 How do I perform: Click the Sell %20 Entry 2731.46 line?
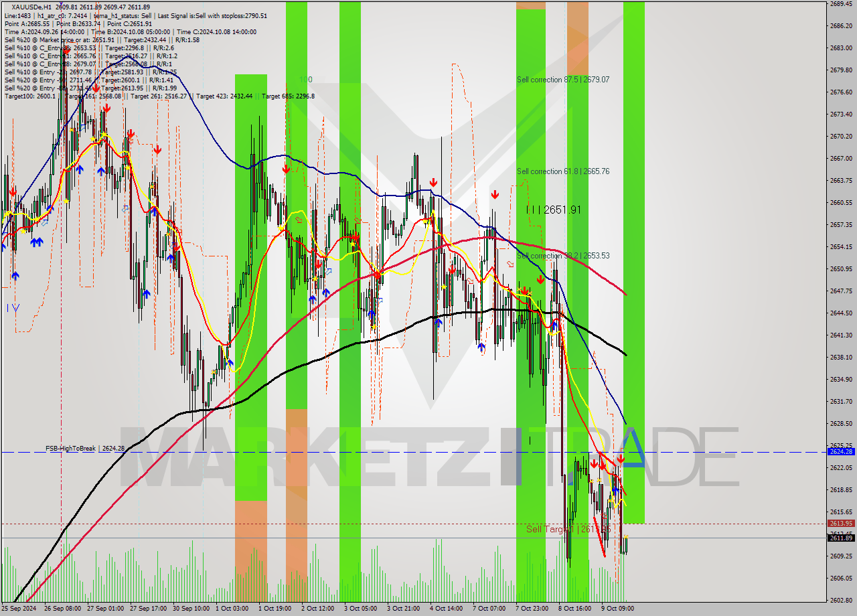tap(90, 88)
